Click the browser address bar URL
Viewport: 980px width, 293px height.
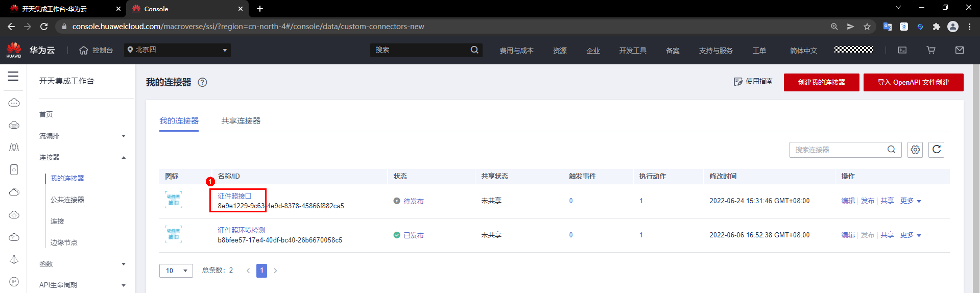(248, 27)
